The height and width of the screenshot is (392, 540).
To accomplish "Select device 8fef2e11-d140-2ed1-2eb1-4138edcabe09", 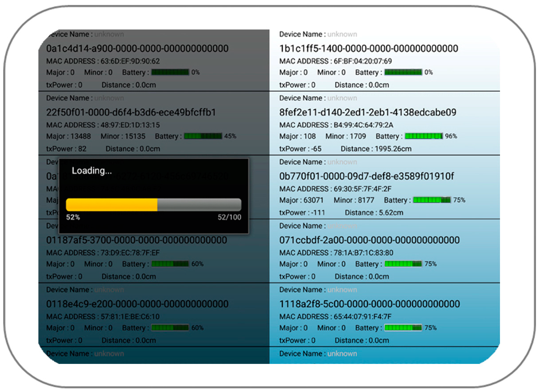I will (x=368, y=112).
